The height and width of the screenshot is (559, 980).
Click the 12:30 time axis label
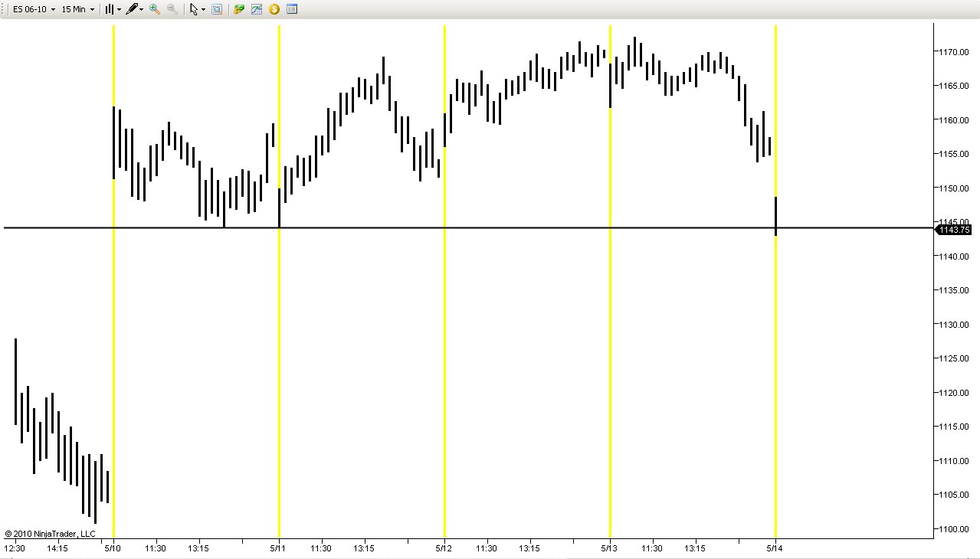click(15, 548)
